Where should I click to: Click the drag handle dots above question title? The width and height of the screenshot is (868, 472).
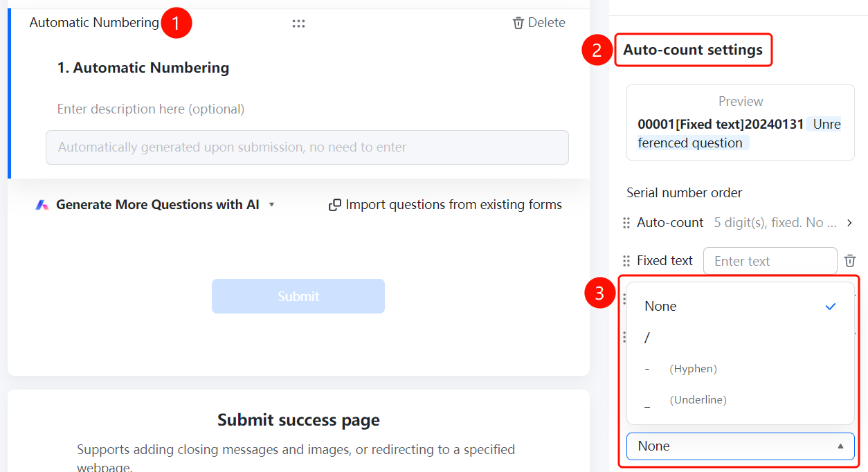tap(298, 24)
